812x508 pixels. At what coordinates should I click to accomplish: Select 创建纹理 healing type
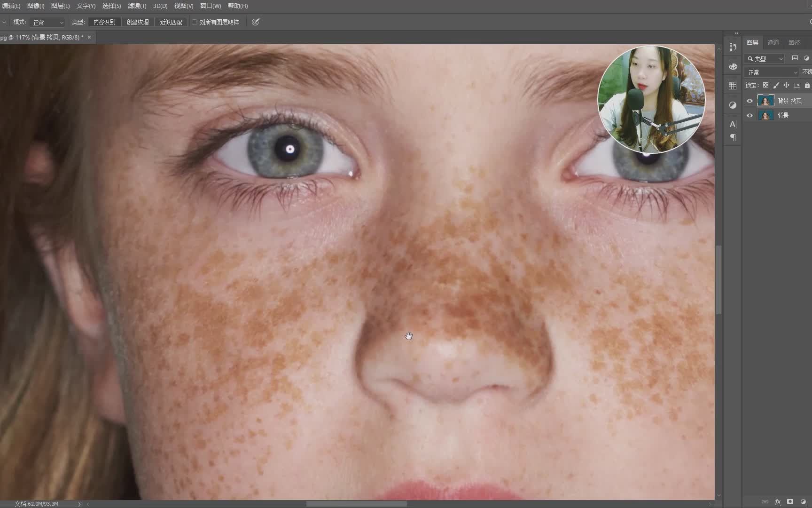pyautogui.click(x=138, y=22)
